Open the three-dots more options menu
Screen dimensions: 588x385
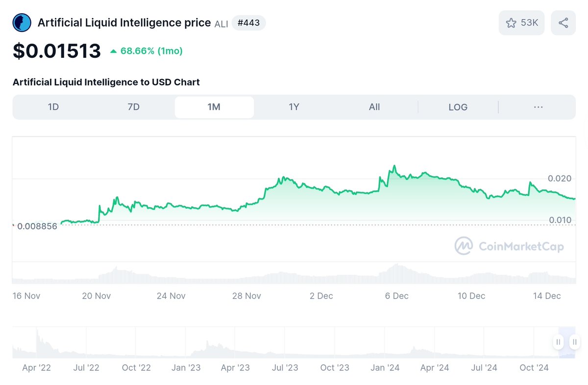538,107
